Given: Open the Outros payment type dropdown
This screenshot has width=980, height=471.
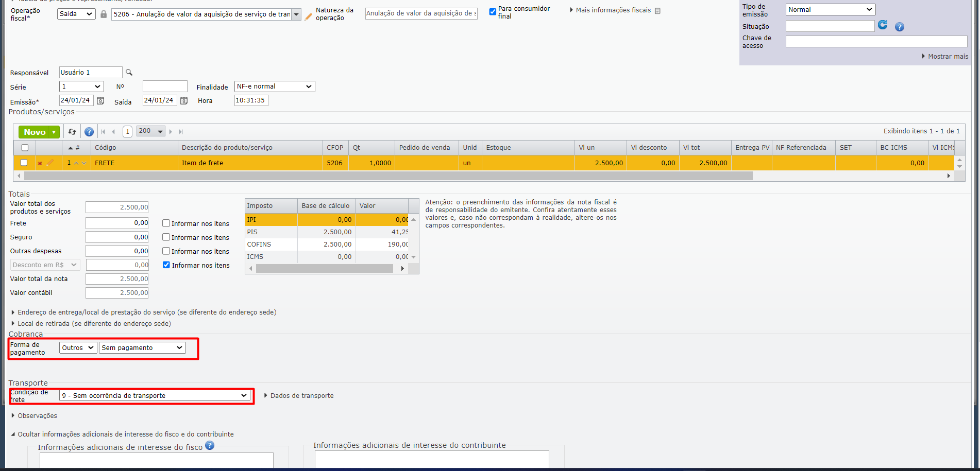Looking at the screenshot, I should (78, 348).
